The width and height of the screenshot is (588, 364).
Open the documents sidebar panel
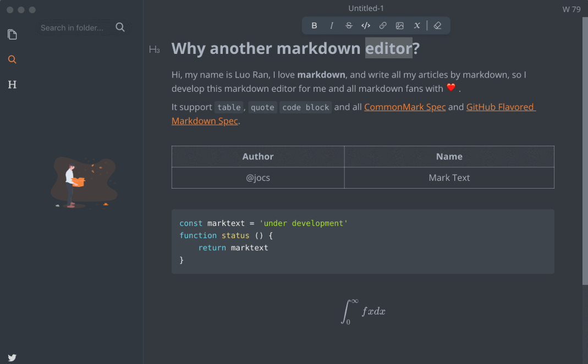point(12,34)
